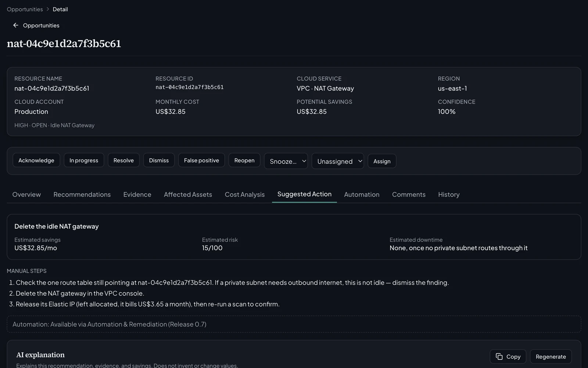Image resolution: width=588 pixels, height=368 pixels.
Task: Regenerate the AI explanation
Action: [551, 357]
